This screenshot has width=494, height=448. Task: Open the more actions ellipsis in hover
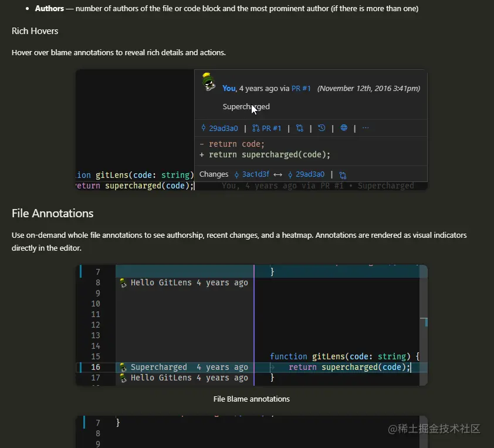[366, 128]
